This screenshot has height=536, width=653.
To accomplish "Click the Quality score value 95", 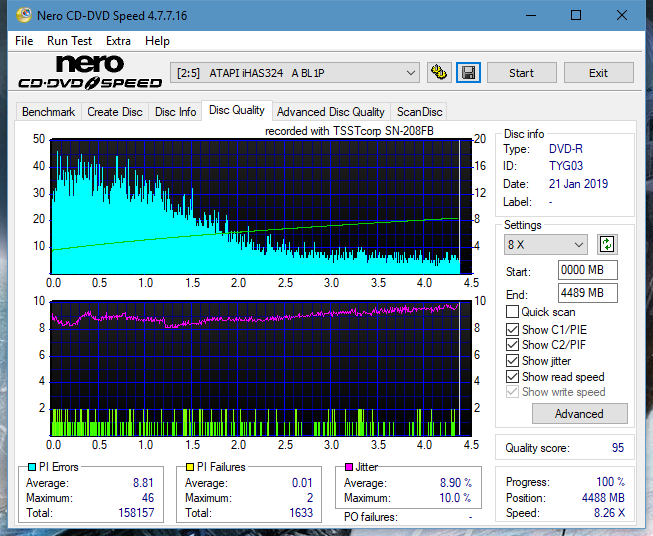I will [618, 448].
